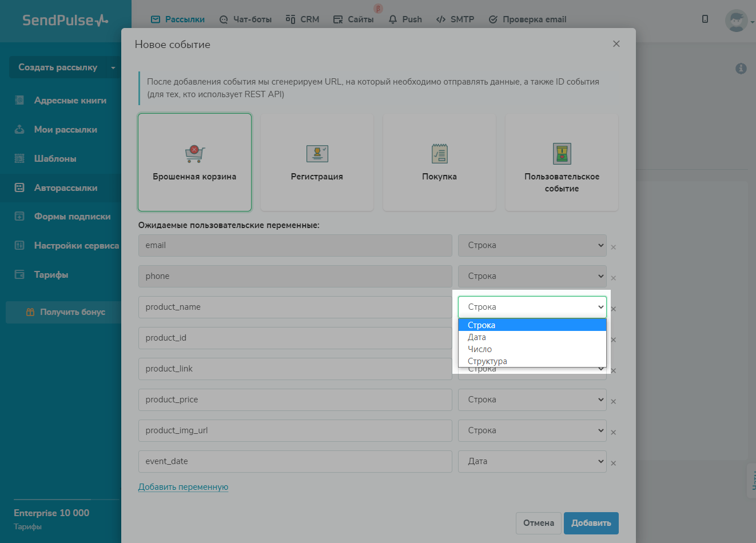
Task: Click the event_date variable field
Action: coord(295,461)
